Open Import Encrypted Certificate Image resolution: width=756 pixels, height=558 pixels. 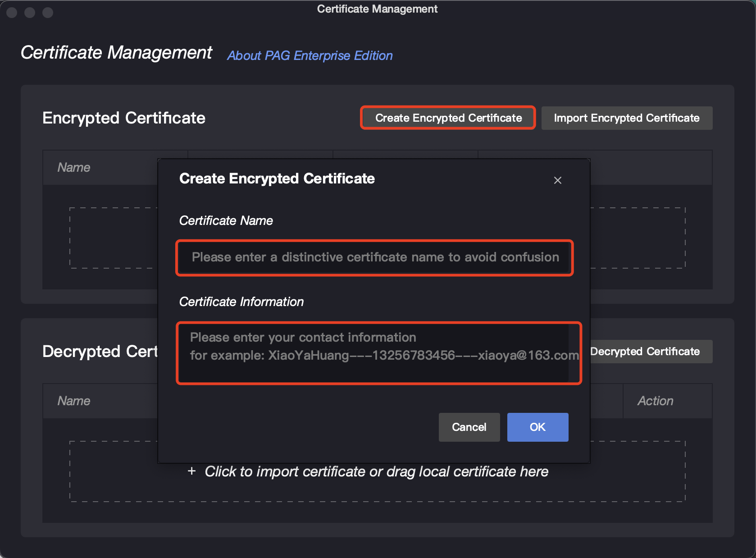click(x=627, y=118)
